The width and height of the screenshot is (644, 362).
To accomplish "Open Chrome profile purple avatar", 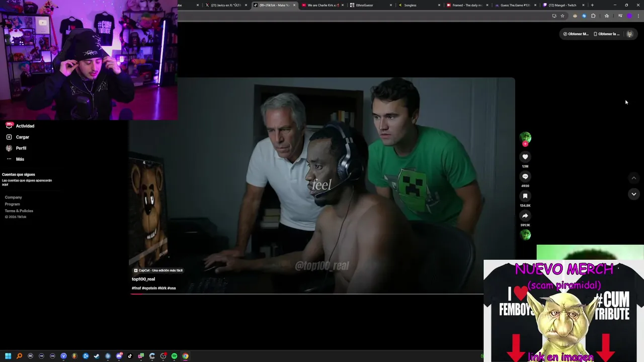I will click(x=629, y=16).
